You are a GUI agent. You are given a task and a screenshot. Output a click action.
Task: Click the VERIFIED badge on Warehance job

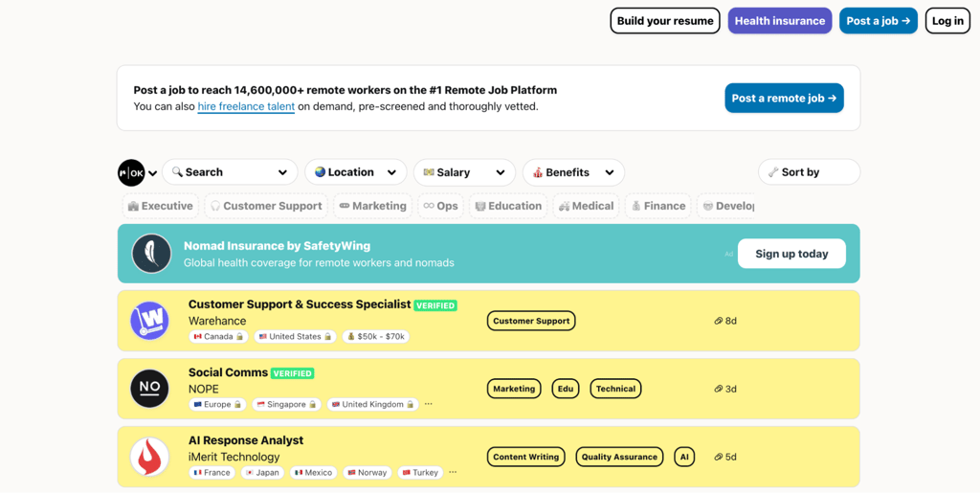coord(435,305)
